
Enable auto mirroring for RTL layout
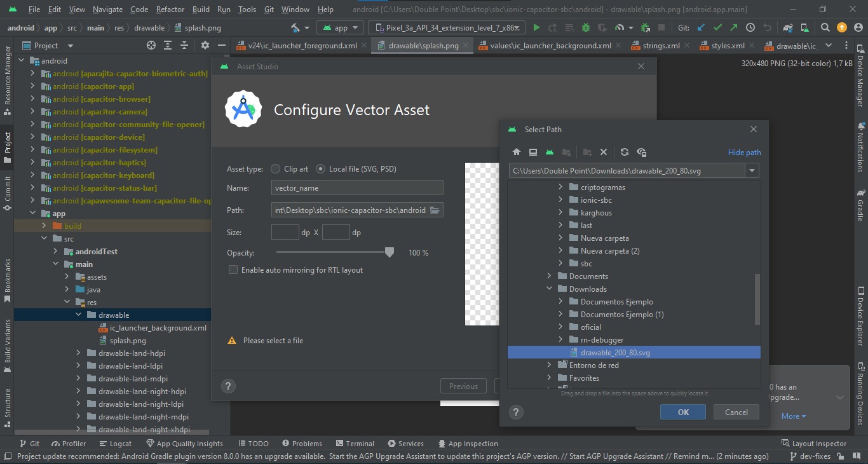coord(233,270)
